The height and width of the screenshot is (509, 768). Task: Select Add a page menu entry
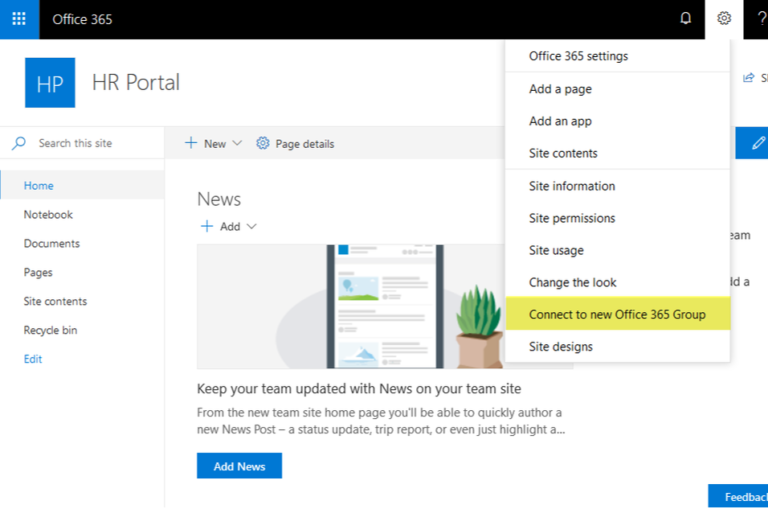[560, 89]
